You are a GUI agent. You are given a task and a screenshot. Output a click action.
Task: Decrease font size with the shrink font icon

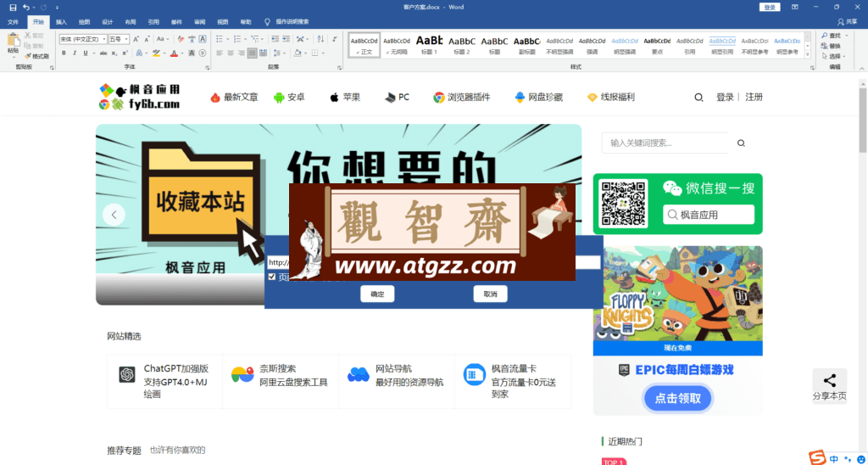147,39
